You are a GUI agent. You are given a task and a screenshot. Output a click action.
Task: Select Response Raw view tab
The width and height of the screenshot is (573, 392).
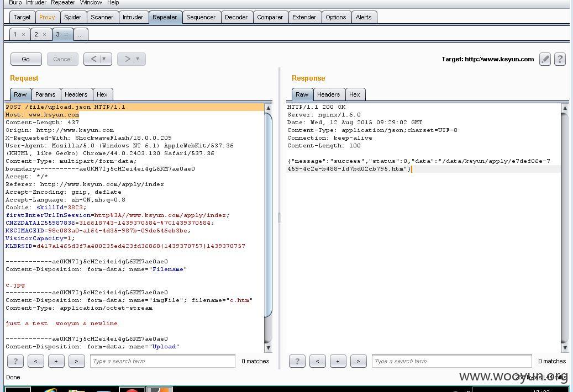302,94
